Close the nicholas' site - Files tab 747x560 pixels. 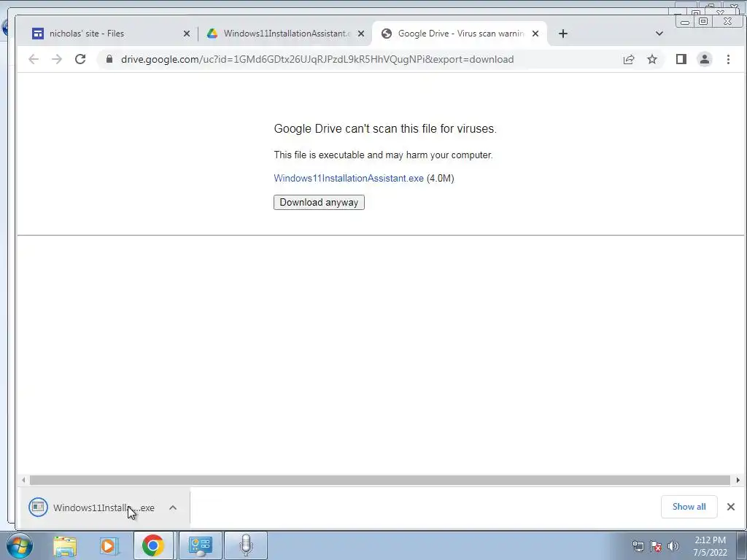[186, 34]
